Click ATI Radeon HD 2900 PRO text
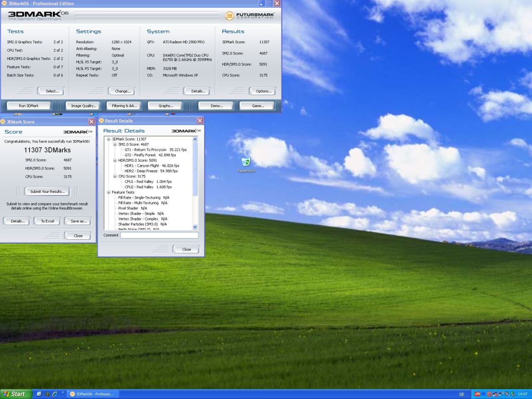The width and height of the screenshot is (532, 399). click(x=184, y=42)
